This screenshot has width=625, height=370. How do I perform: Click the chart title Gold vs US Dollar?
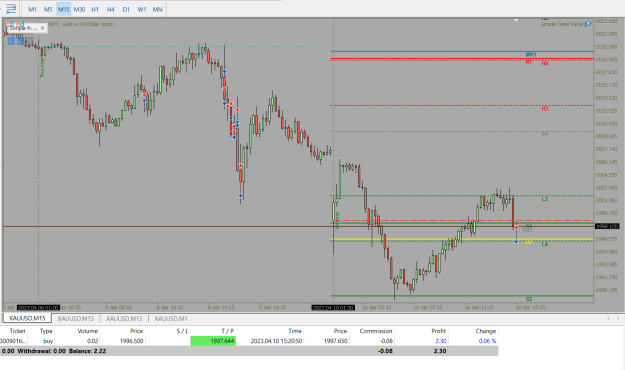coord(88,24)
